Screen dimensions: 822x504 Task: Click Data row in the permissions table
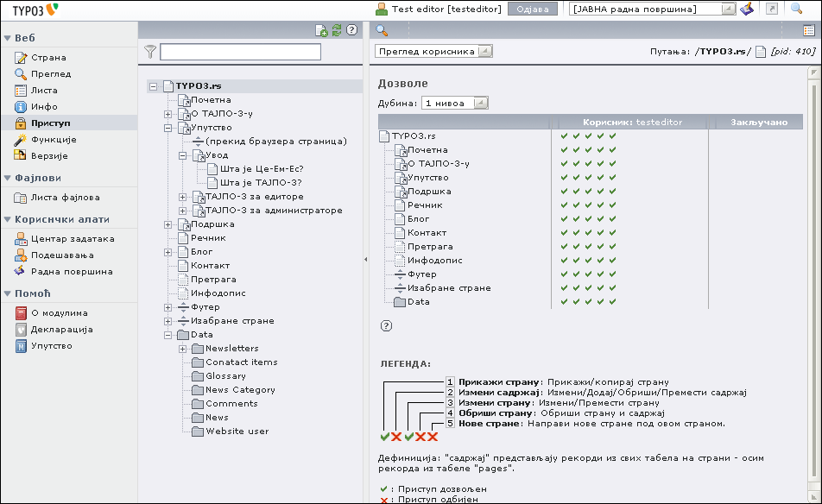418,302
